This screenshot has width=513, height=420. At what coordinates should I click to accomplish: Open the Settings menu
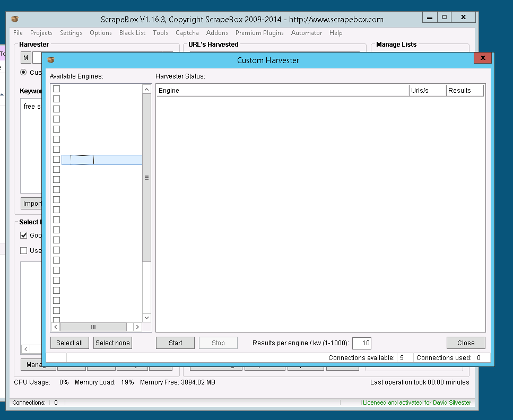coord(71,33)
